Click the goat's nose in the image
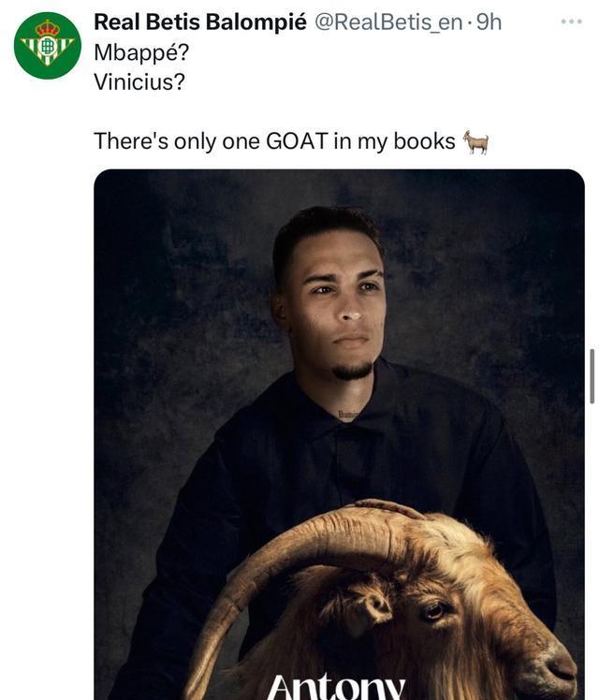The image size is (599, 700). pos(560,666)
